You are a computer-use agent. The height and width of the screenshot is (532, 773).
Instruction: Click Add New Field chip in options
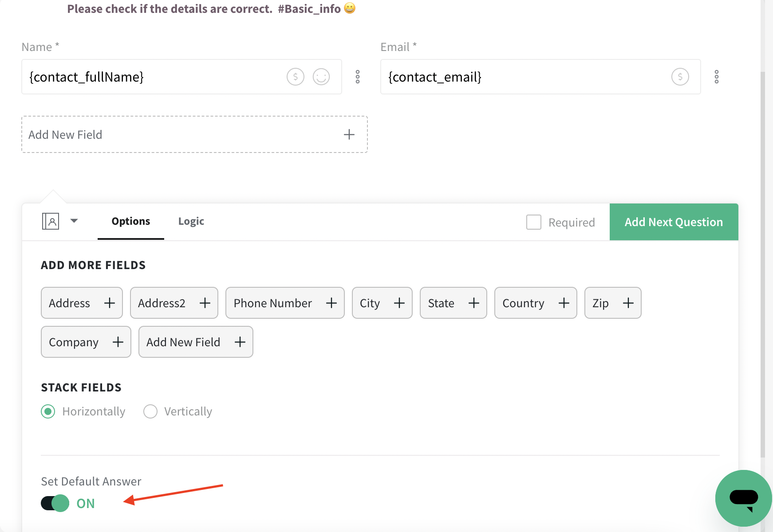(x=196, y=342)
